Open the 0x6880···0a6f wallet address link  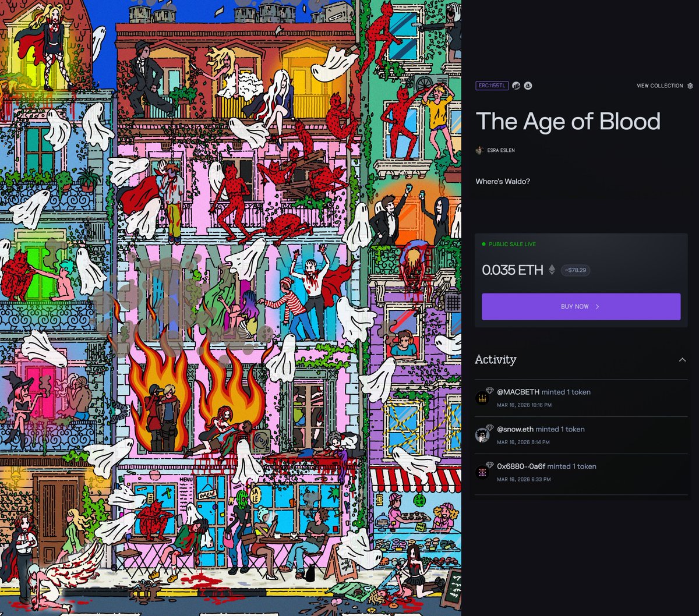click(521, 466)
